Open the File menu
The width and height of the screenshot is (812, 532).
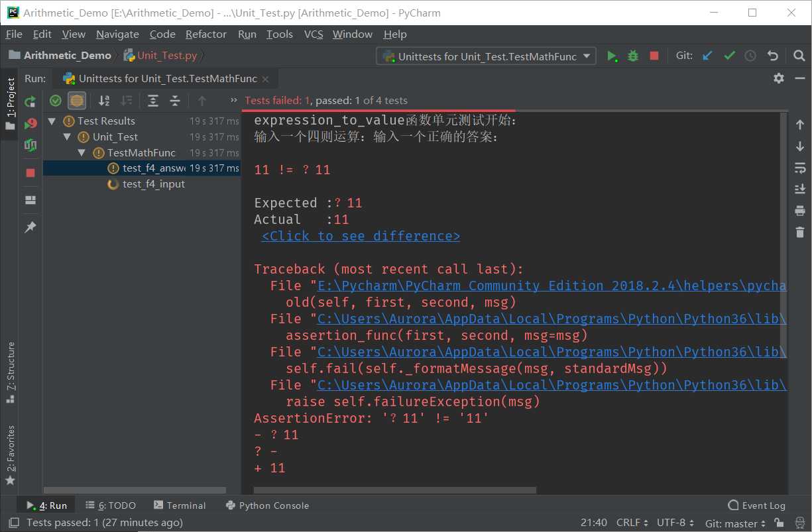click(14, 34)
